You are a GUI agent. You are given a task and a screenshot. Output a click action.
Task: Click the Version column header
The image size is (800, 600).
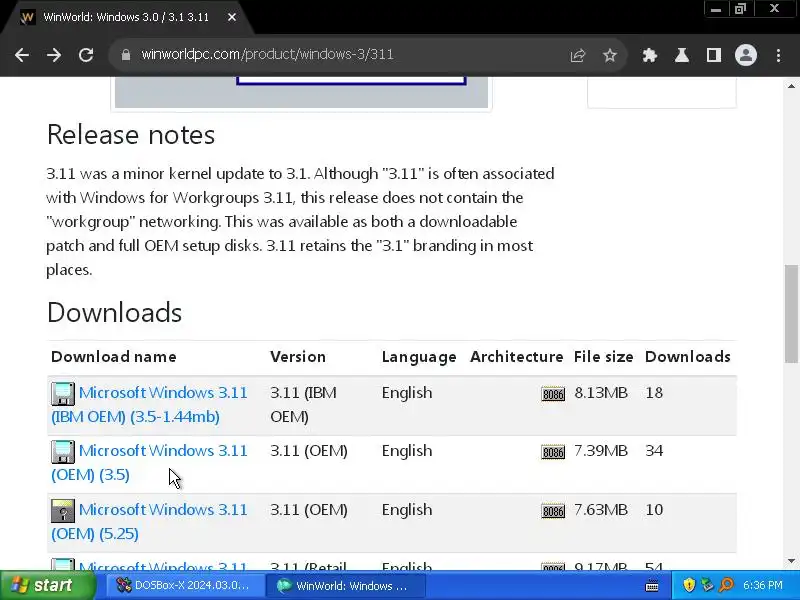pos(298,357)
